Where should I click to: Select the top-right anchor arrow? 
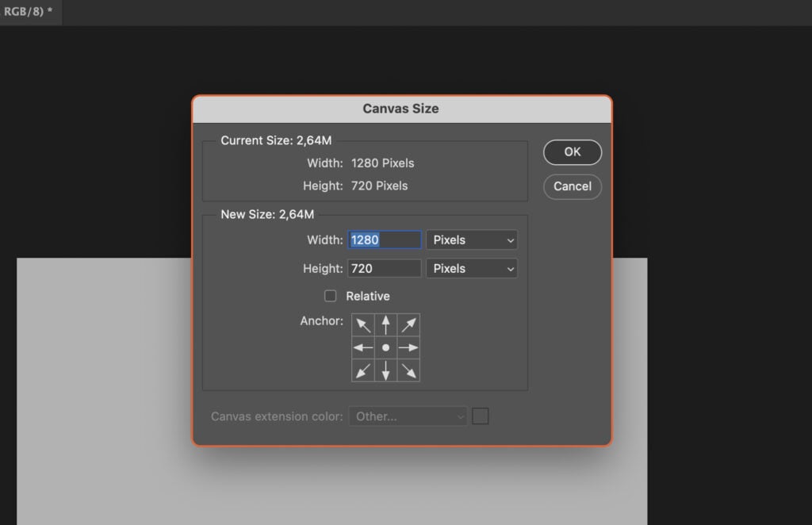(409, 324)
